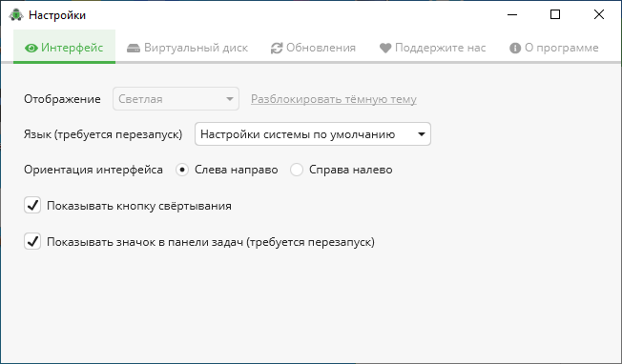The width and height of the screenshot is (622, 364).
Task: Click the Cryptomator app icon in title bar
Action: tap(16, 15)
